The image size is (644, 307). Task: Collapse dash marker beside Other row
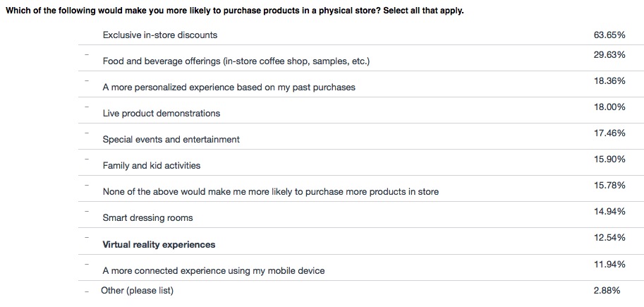(x=86, y=291)
